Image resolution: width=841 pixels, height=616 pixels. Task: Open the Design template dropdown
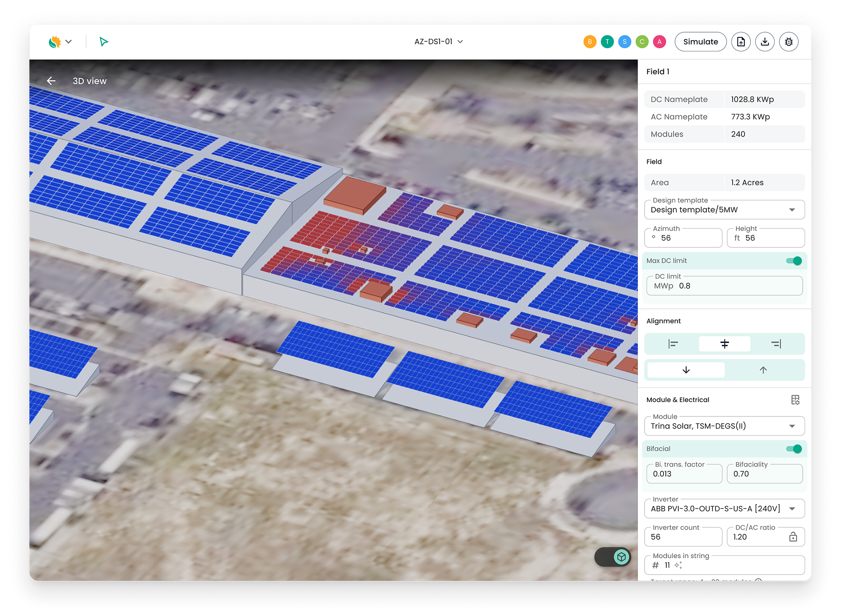[x=724, y=210]
